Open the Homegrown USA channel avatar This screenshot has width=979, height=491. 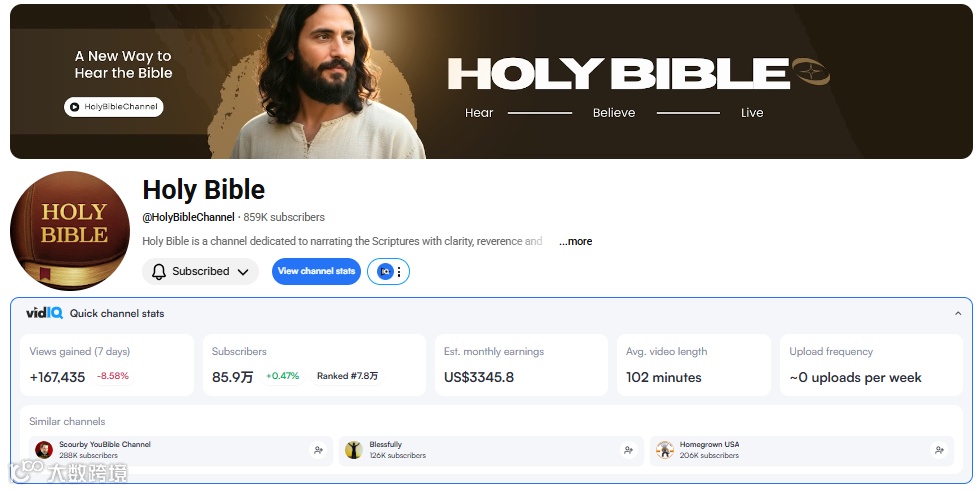pos(665,450)
